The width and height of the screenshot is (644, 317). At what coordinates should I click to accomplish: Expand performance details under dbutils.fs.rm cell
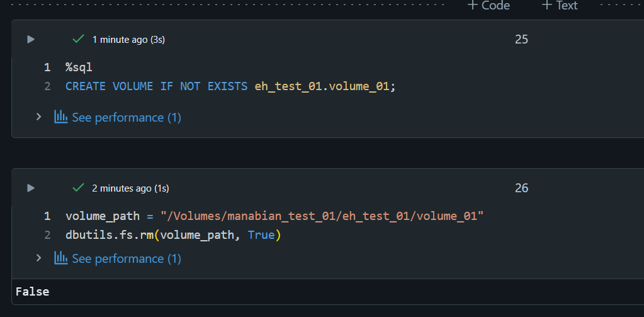(38, 258)
